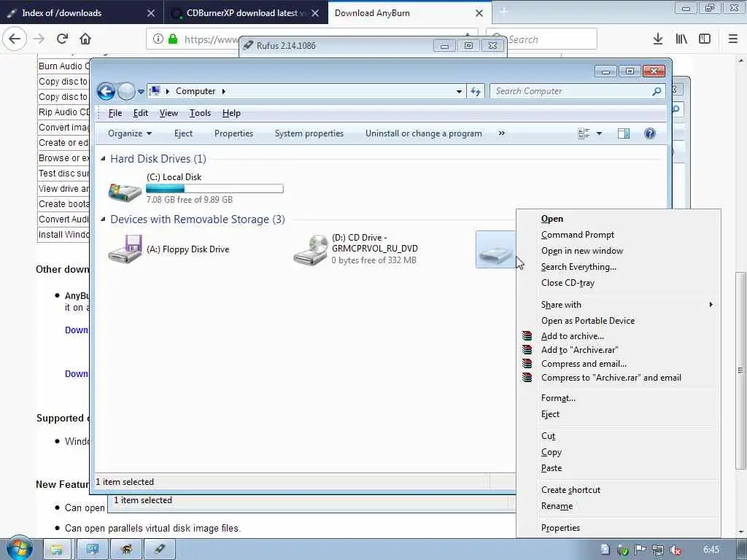Open the Edit menu
The height and width of the screenshot is (560, 747).
(x=141, y=113)
